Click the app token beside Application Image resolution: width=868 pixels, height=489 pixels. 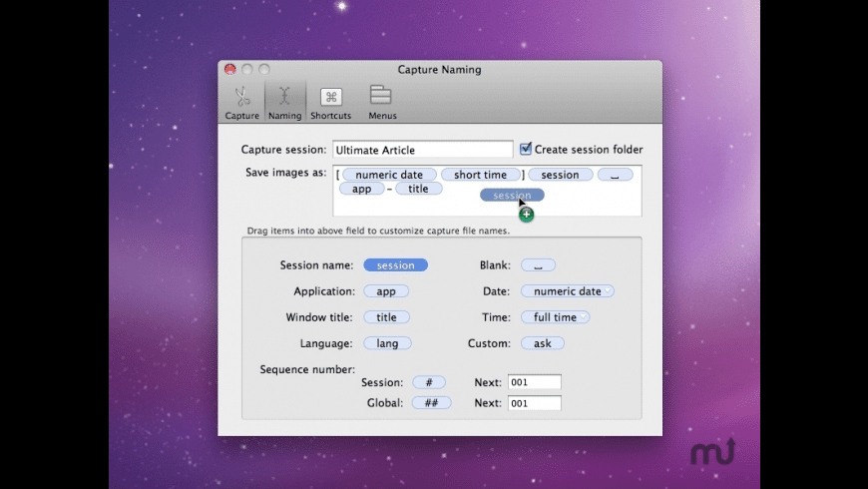tap(386, 291)
